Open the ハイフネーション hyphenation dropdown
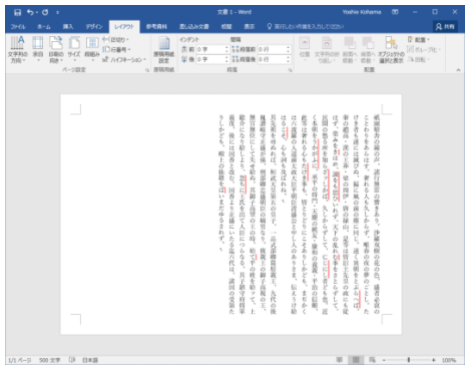The height and width of the screenshot is (366, 469). [124, 60]
